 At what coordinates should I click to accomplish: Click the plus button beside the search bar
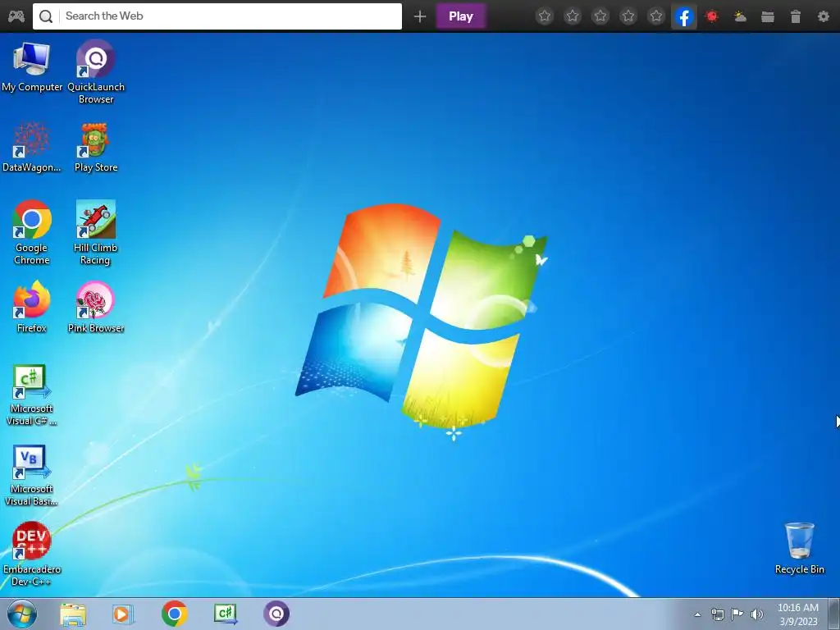(420, 16)
